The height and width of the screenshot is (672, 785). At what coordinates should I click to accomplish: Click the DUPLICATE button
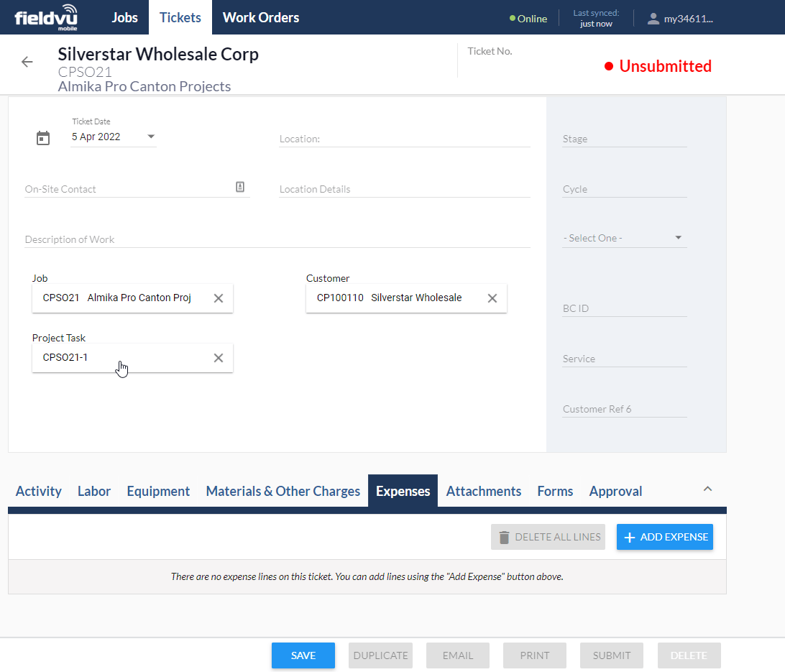(380, 655)
